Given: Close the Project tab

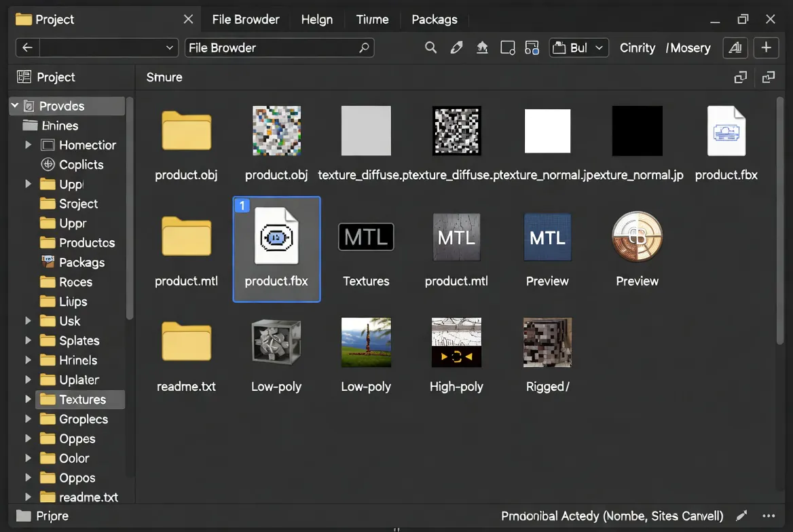Looking at the screenshot, I should [188, 19].
